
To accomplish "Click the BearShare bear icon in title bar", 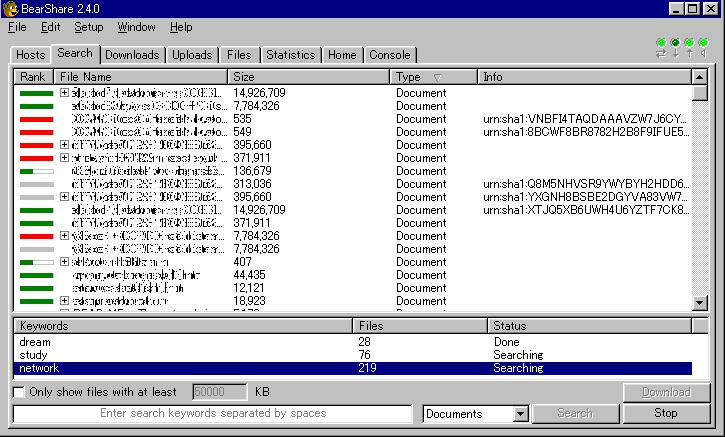I will [10, 9].
